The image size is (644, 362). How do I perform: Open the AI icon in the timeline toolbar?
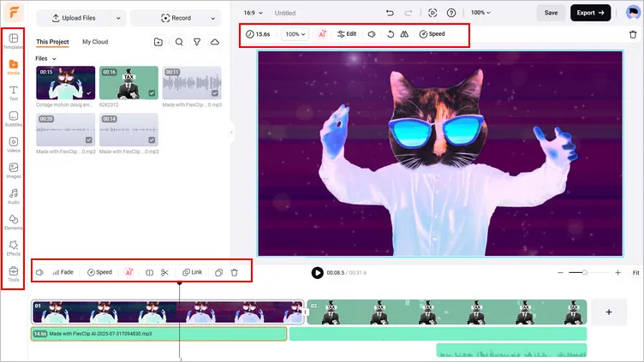[x=129, y=272]
